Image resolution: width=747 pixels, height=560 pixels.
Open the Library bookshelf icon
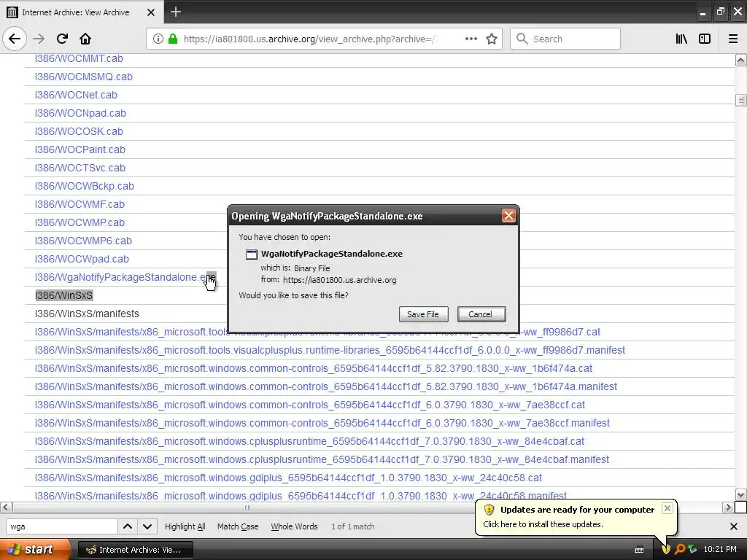pyautogui.click(x=681, y=39)
